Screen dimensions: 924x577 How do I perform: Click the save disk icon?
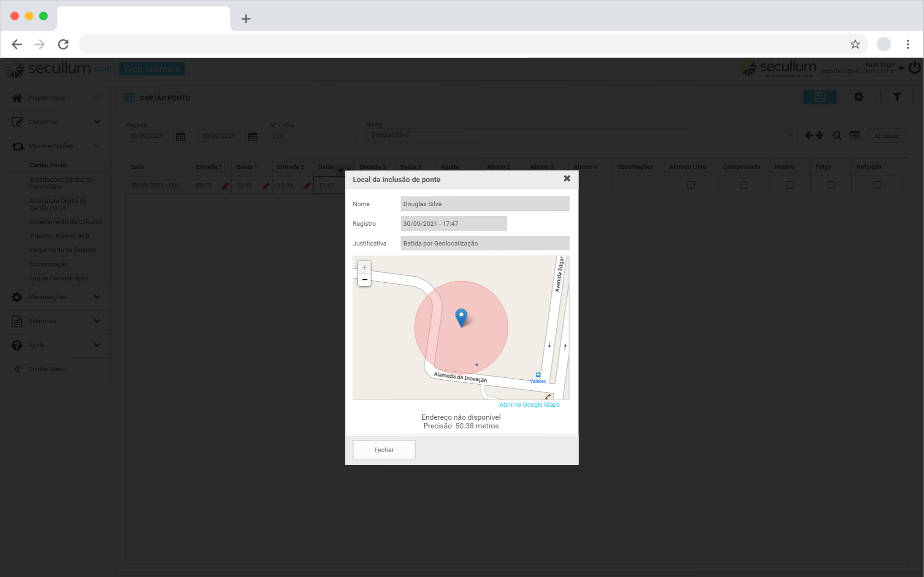point(819,97)
